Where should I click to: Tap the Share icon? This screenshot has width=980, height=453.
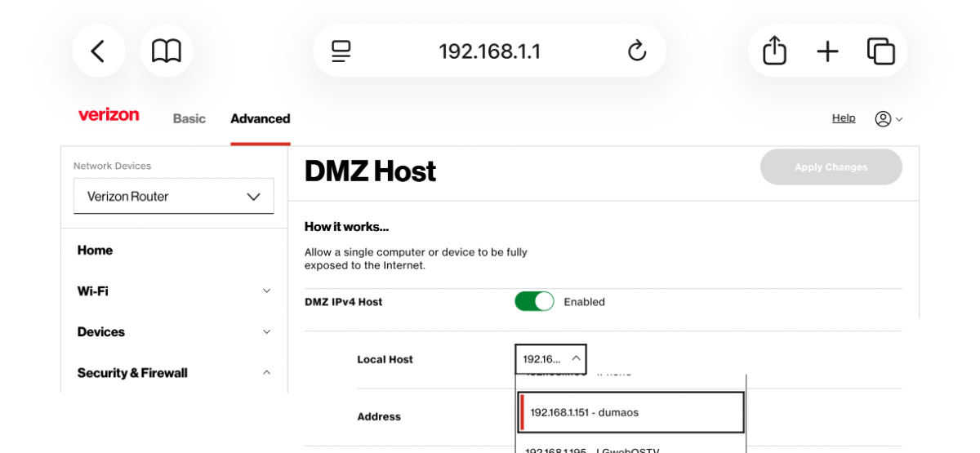click(774, 51)
